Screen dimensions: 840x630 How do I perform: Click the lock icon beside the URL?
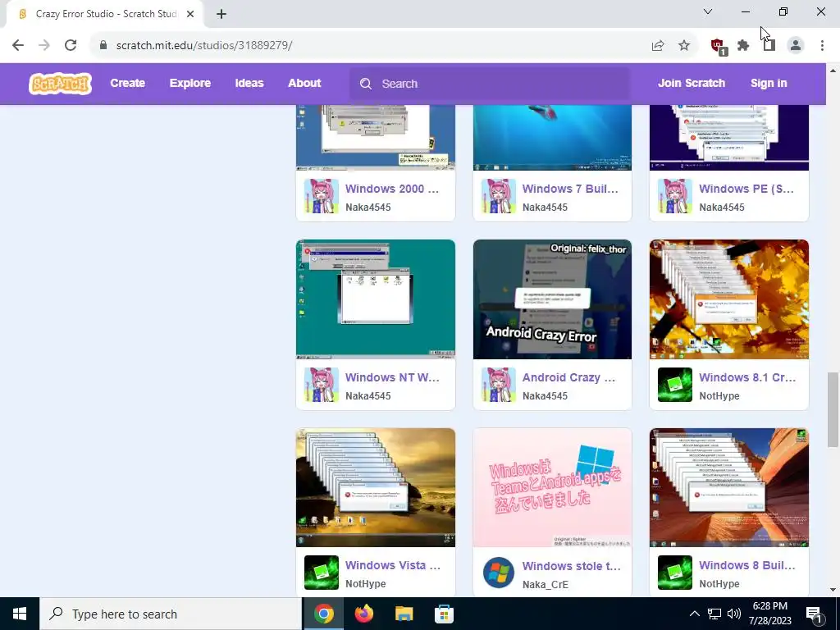tap(103, 45)
